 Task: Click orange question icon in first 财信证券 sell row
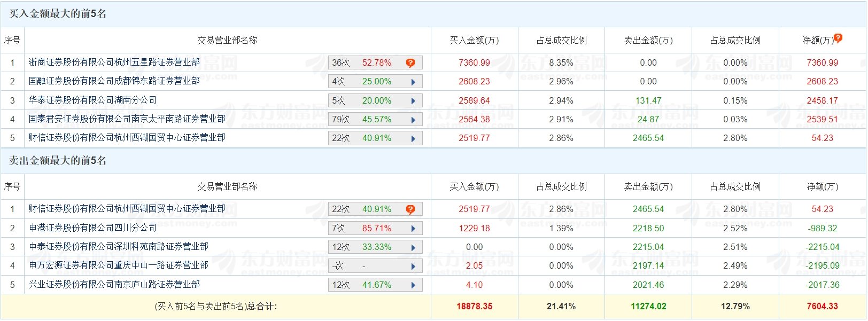pos(410,209)
